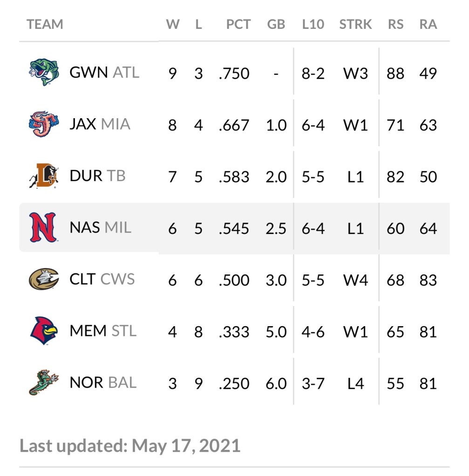The width and height of the screenshot is (469, 476).
Task: Open the CLT team link
Action: 83,279
